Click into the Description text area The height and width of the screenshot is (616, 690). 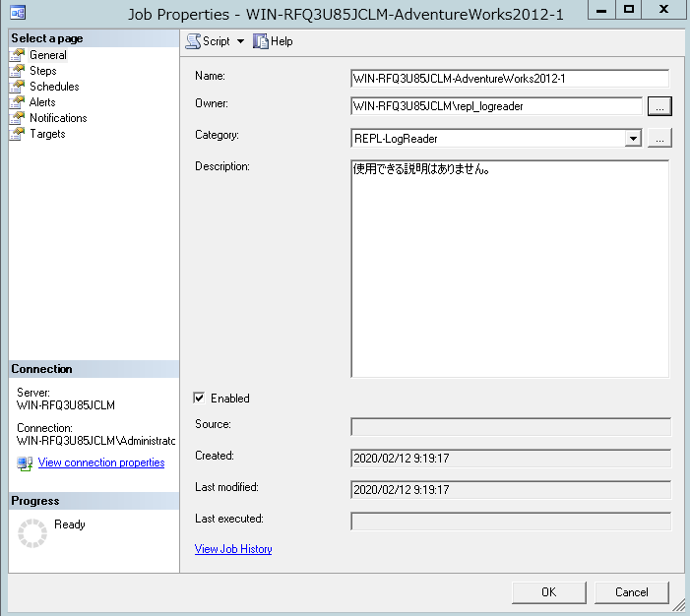coord(510,269)
